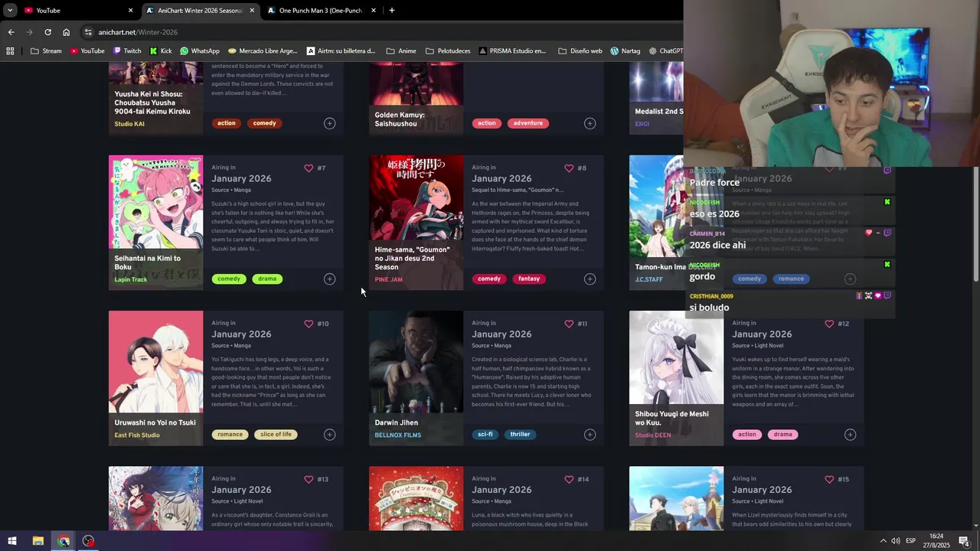Add Yuusha Kei ni Shosu via plus icon

(x=329, y=123)
